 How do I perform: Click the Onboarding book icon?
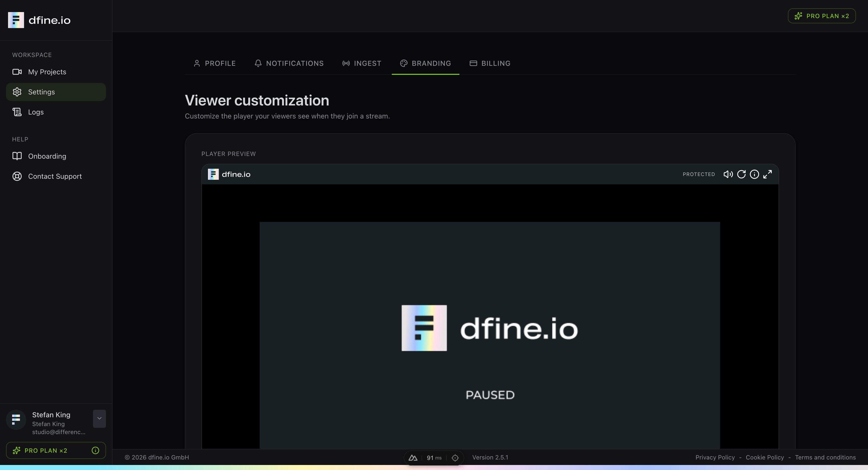(x=17, y=156)
